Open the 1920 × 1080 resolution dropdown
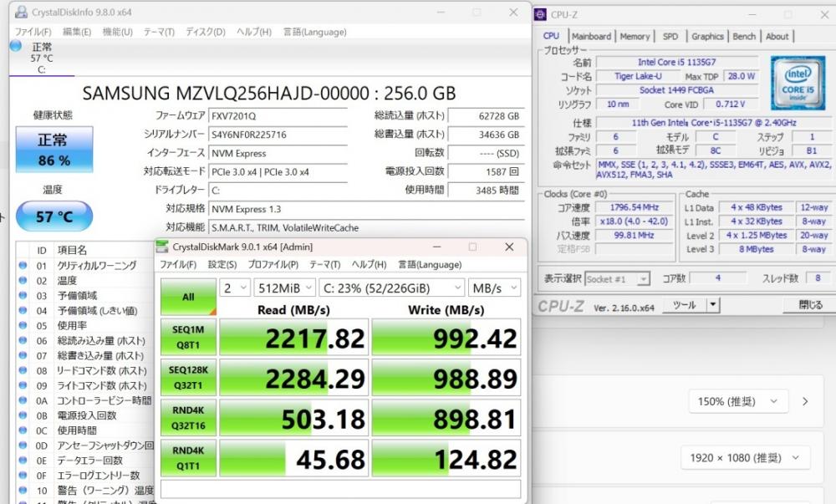Image resolution: width=836 pixels, height=504 pixels. point(746,458)
